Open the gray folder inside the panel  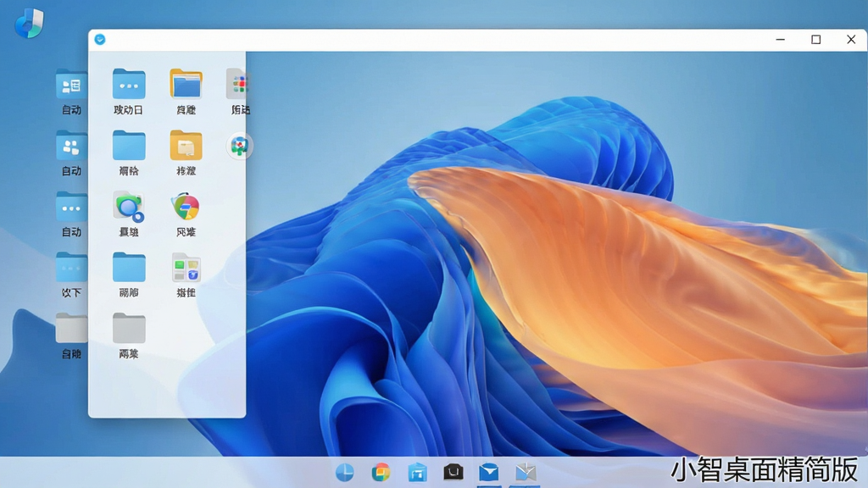[x=129, y=328]
